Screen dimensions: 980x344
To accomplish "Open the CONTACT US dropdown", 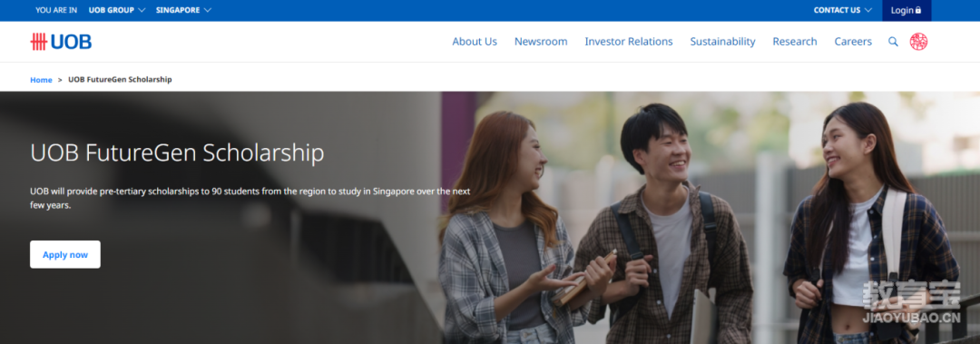I will point(842,10).
